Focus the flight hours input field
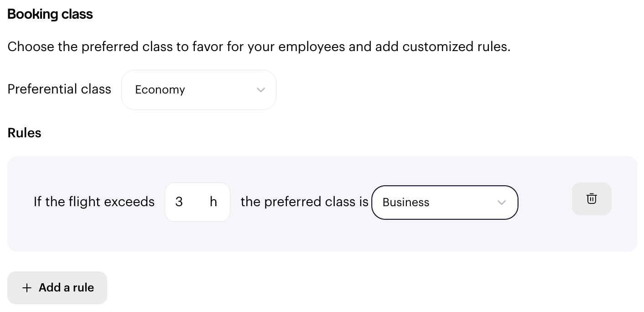This screenshot has width=644, height=312. coord(197,202)
